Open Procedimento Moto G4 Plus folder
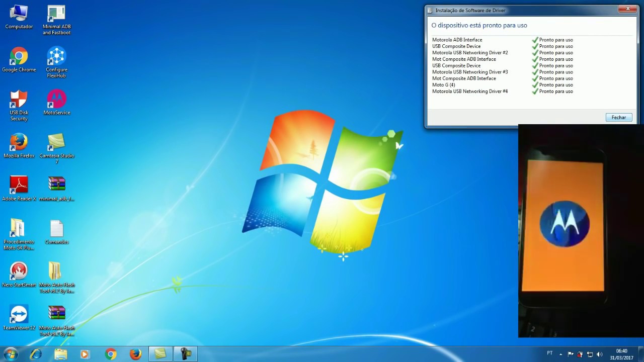The width and height of the screenshot is (644, 362). click(x=19, y=234)
